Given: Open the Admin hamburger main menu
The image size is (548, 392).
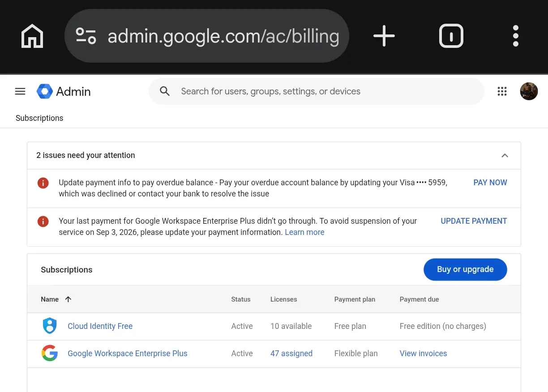Looking at the screenshot, I should (20, 91).
